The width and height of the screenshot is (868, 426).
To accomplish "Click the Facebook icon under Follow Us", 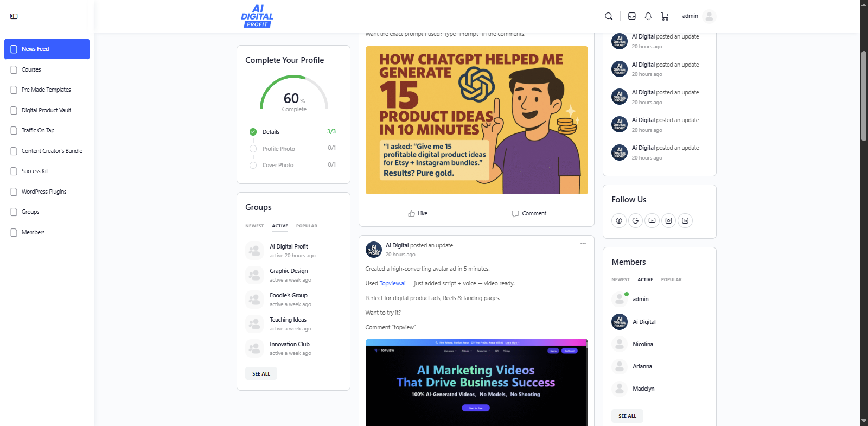I will [x=619, y=221].
